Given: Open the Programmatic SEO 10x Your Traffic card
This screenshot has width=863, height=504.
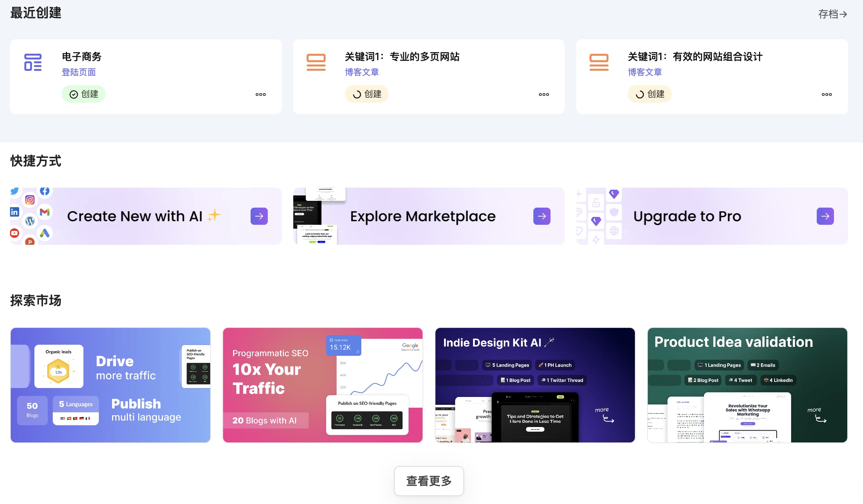Looking at the screenshot, I should pyautogui.click(x=322, y=385).
